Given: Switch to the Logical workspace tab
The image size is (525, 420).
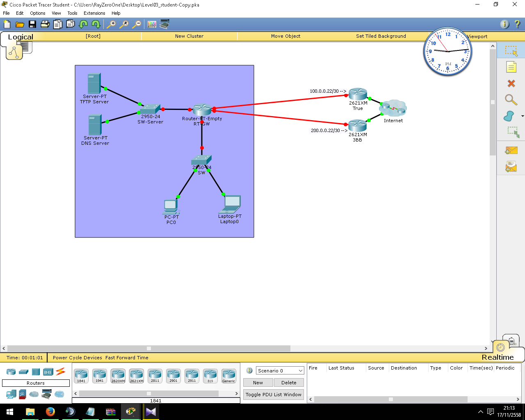Looking at the screenshot, I should [x=21, y=37].
